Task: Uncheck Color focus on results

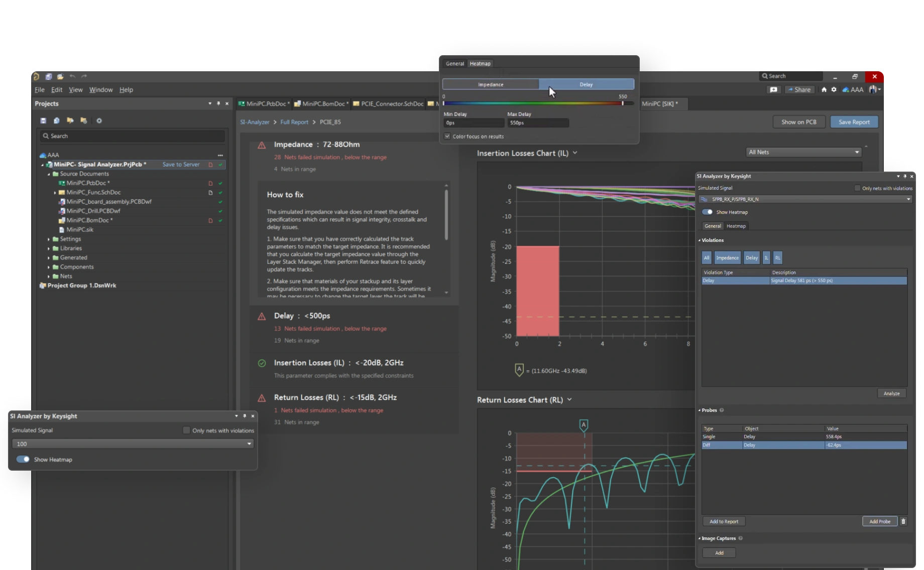Action: coord(447,136)
